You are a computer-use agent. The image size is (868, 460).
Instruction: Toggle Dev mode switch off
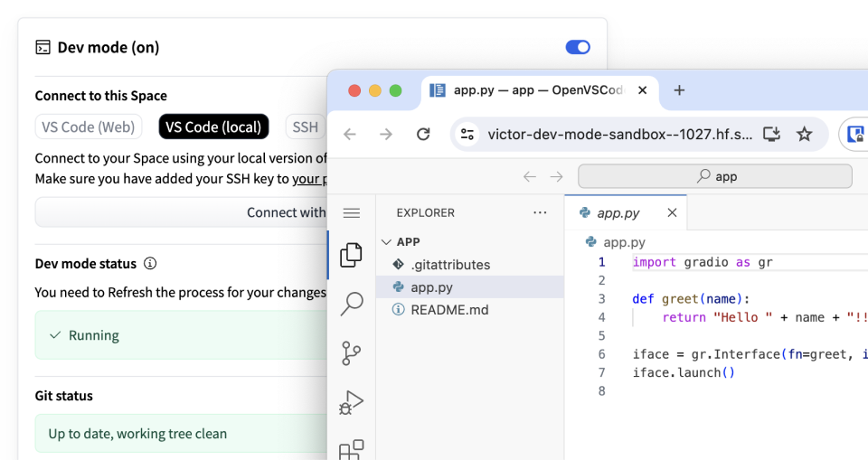577,47
